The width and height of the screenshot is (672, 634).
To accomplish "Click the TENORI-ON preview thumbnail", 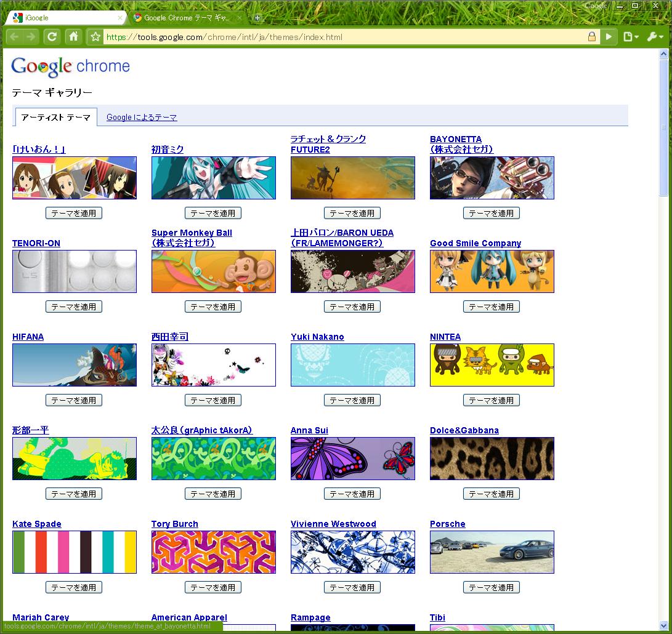I will click(x=75, y=271).
